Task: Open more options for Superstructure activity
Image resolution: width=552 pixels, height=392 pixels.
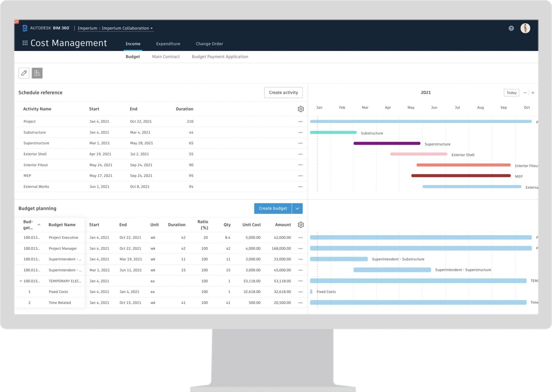Action: [x=300, y=143]
